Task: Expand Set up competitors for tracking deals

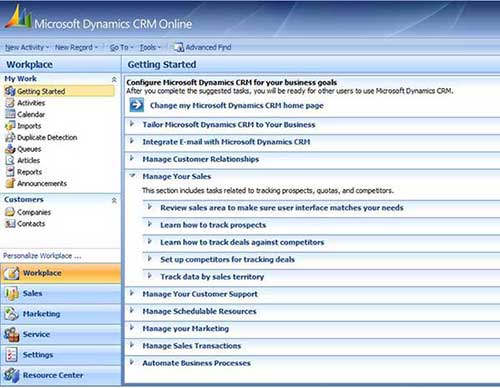Action: [x=150, y=259]
